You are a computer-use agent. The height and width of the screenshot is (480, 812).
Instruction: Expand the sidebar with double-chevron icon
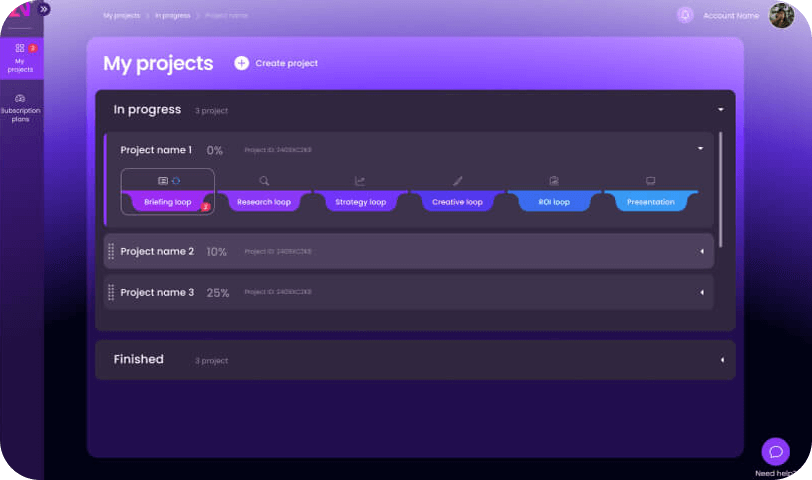(44, 9)
